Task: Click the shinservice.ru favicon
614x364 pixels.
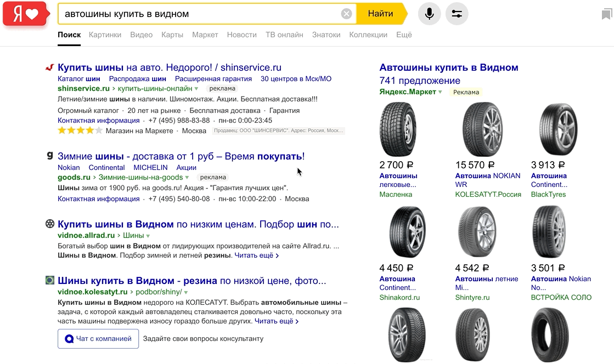Action: 49,68
